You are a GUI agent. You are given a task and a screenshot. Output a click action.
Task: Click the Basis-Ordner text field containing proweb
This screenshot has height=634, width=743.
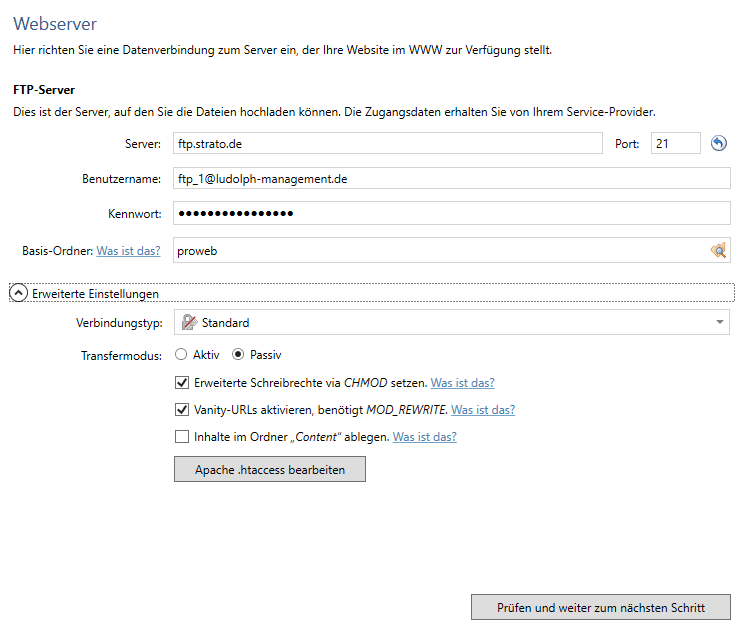tap(438, 251)
